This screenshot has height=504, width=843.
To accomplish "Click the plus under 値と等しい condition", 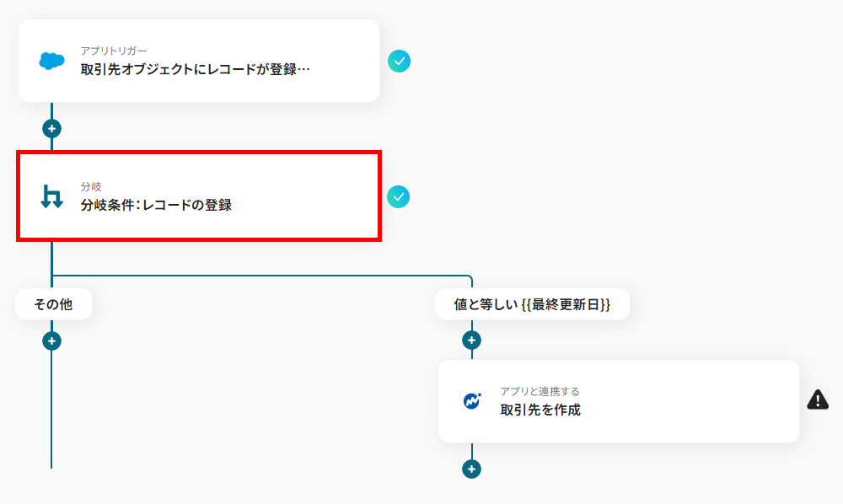I will [x=472, y=340].
